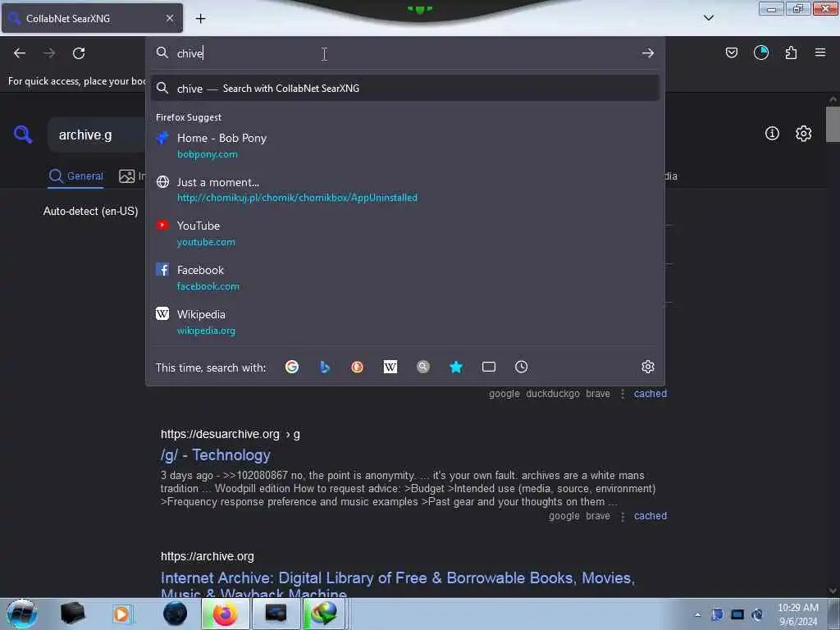Open the Firefox hamburger menu
The width and height of the screenshot is (840, 630).
[819, 52]
